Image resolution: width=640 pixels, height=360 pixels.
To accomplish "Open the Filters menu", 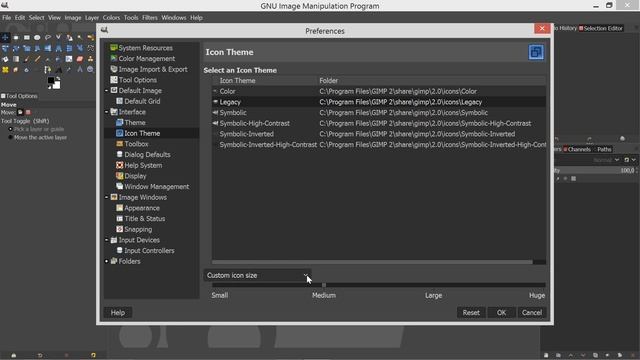I will tap(150, 18).
